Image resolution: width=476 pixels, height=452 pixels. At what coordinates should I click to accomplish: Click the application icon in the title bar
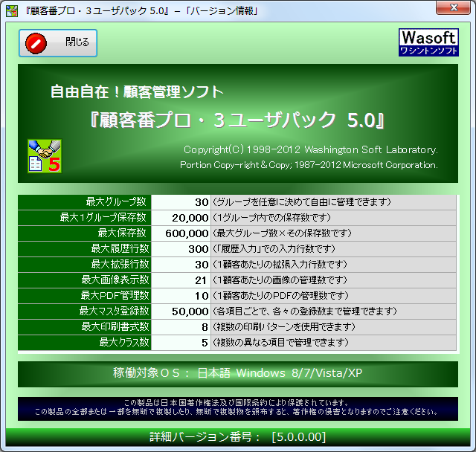coord(11,10)
